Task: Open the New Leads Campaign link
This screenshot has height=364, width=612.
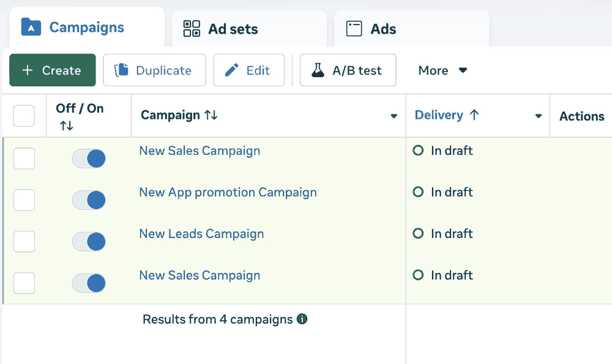Action: pos(201,234)
